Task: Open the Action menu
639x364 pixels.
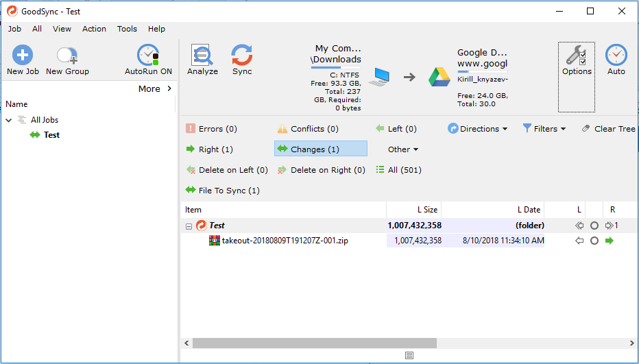Action: (94, 29)
